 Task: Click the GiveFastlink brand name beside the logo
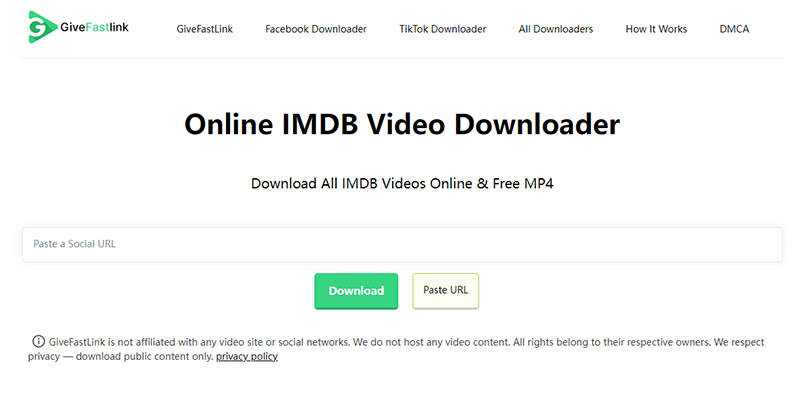pyautogui.click(x=93, y=29)
